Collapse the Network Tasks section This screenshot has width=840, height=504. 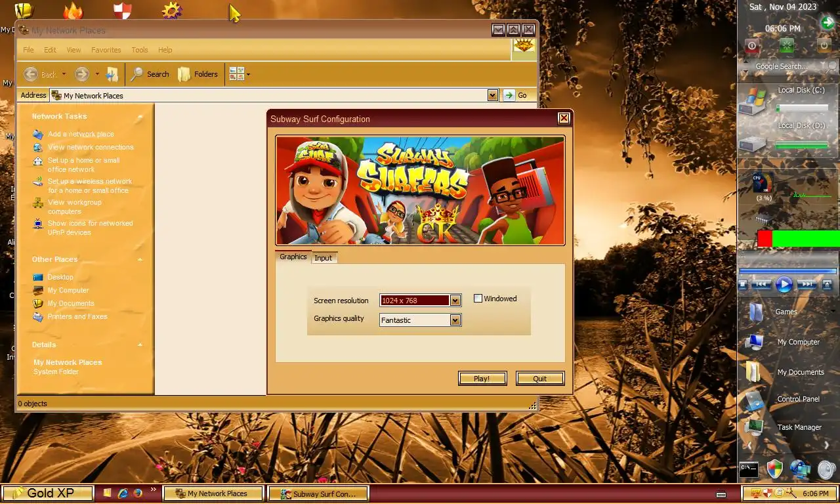pyautogui.click(x=140, y=117)
